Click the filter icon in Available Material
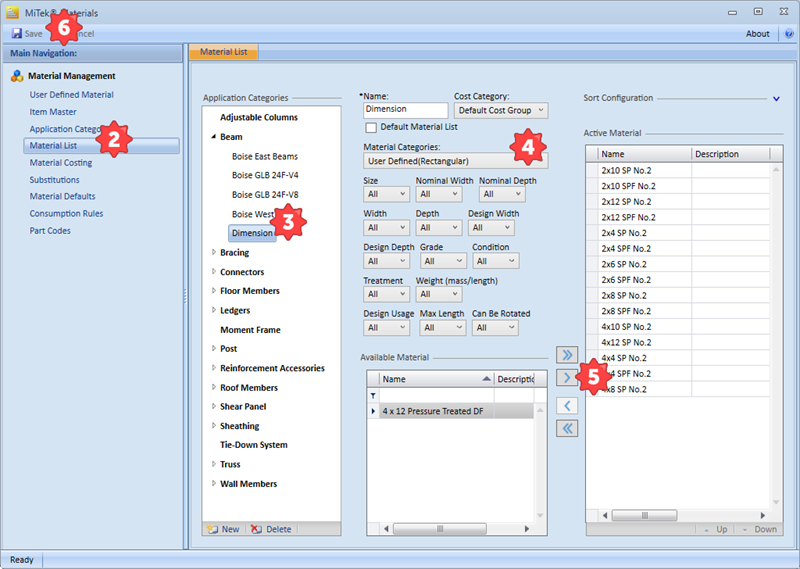Image resolution: width=800 pixels, height=569 pixels. 373,395
